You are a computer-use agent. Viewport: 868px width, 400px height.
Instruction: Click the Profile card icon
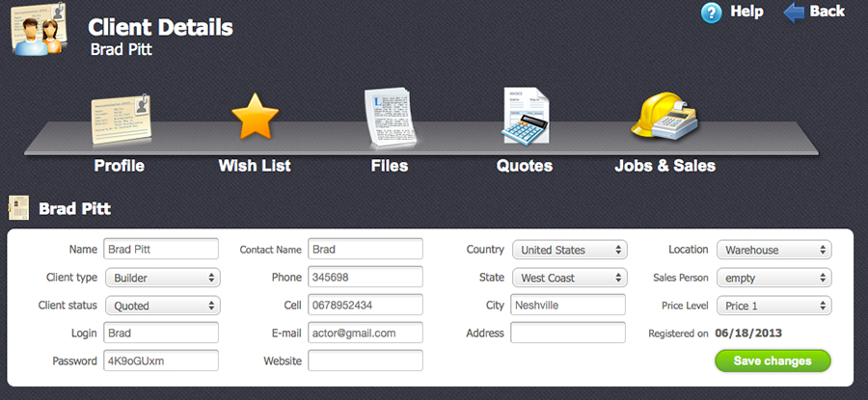pyautogui.click(x=120, y=120)
